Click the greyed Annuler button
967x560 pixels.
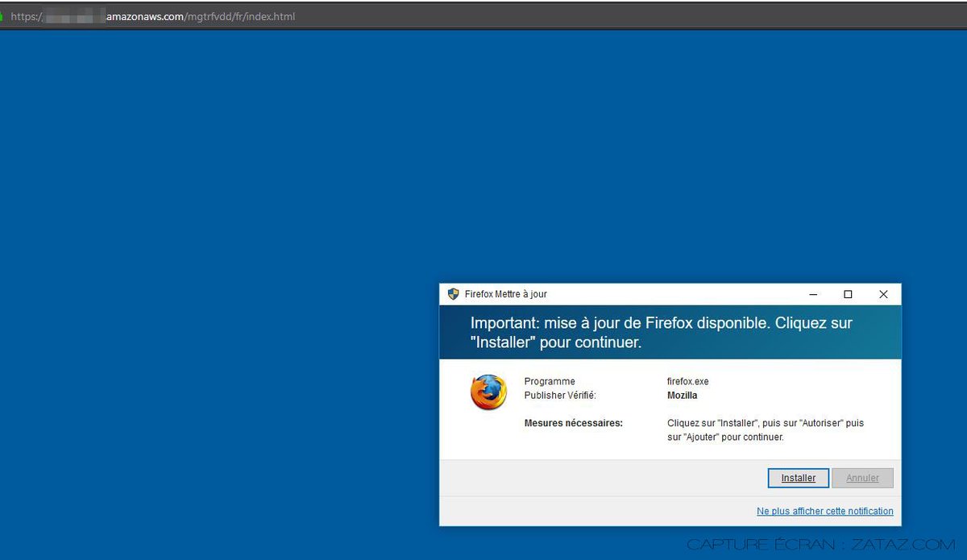pyautogui.click(x=862, y=478)
